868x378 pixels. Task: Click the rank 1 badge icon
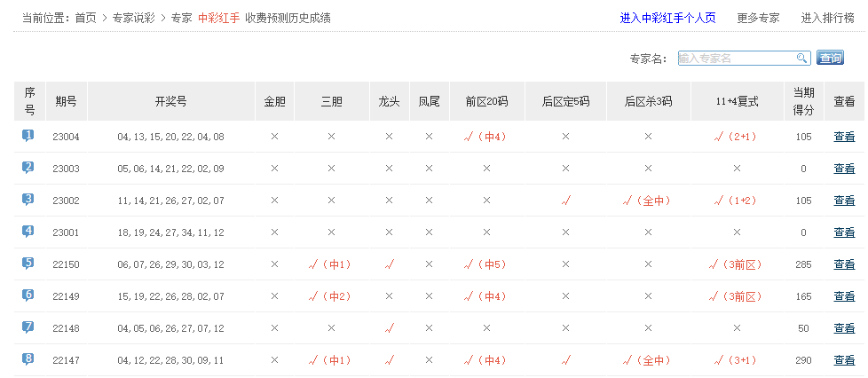28,136
